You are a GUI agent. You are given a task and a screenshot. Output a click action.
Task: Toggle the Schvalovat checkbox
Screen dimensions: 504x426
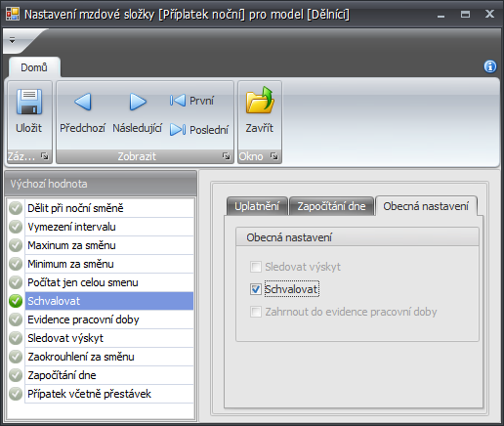click(256, 289)
